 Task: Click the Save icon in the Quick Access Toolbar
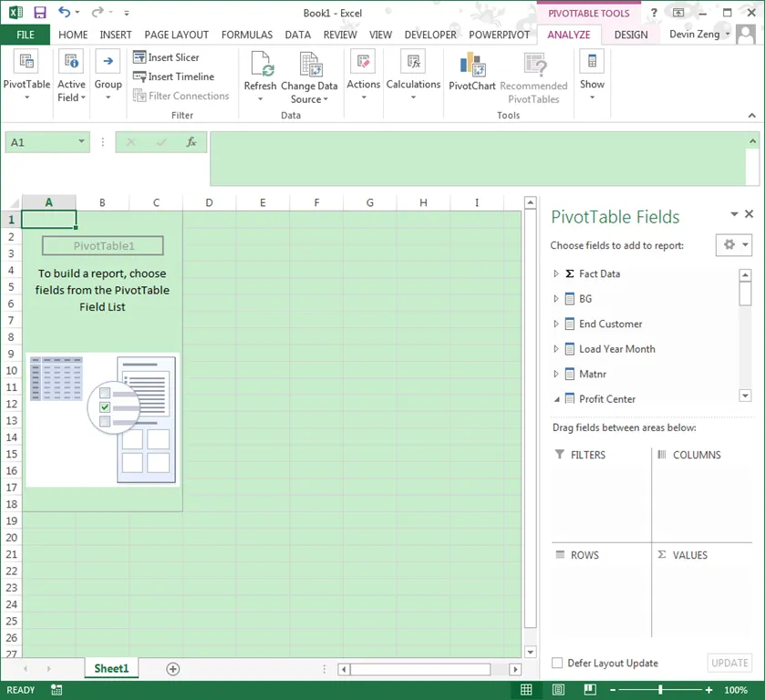[39, 12]
